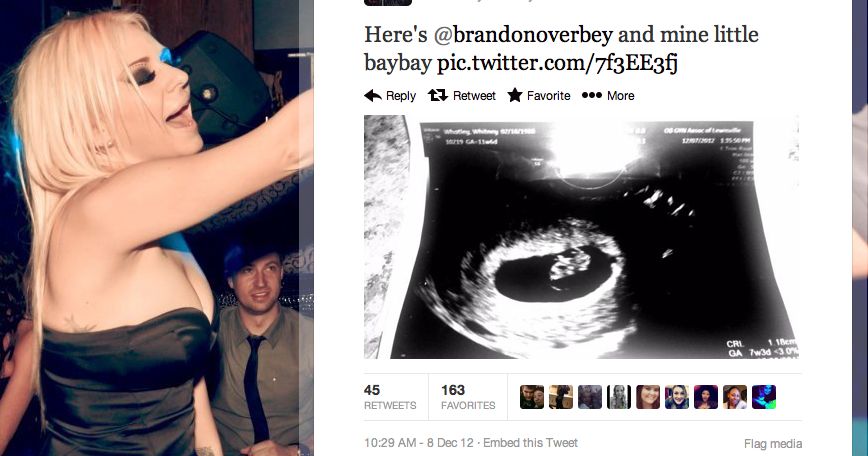
Task: Click the first favoriter avatar
Action: (532, 397)
